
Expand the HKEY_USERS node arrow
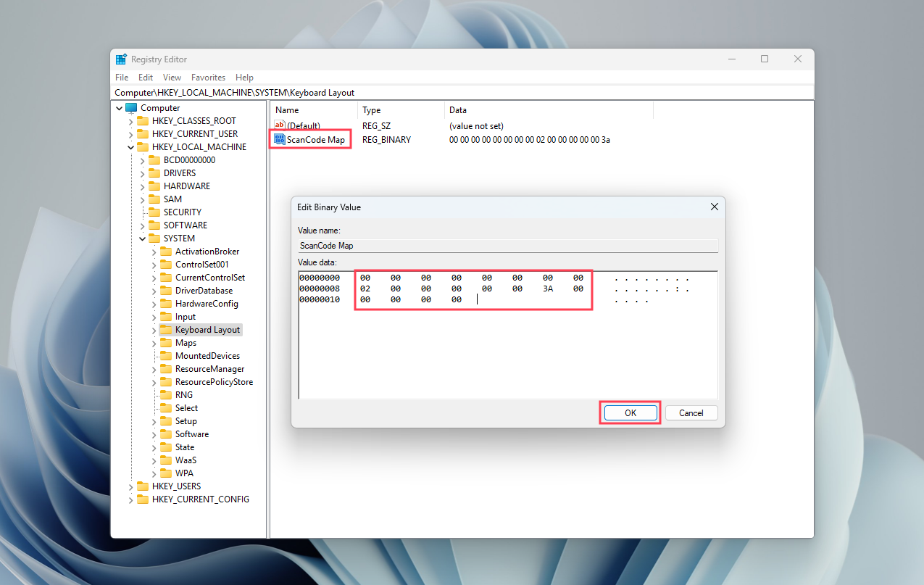(131, 486)
